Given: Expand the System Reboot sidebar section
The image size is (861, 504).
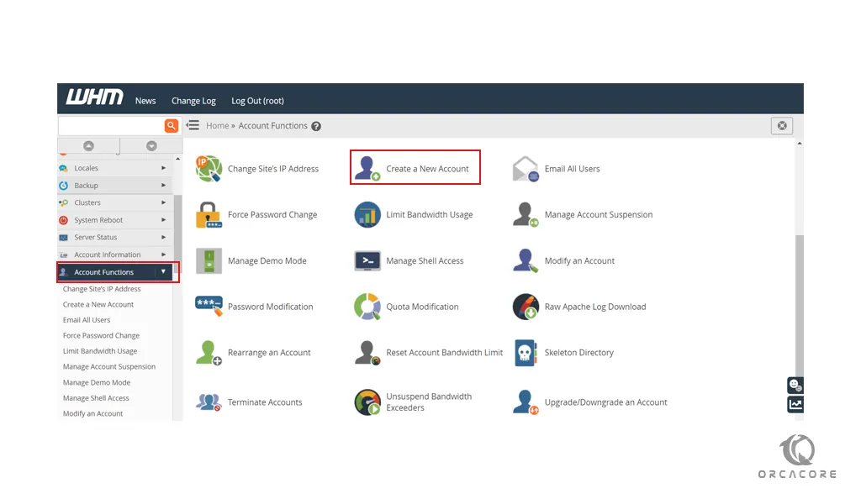Looking at the screenshot, I should 114,220.
